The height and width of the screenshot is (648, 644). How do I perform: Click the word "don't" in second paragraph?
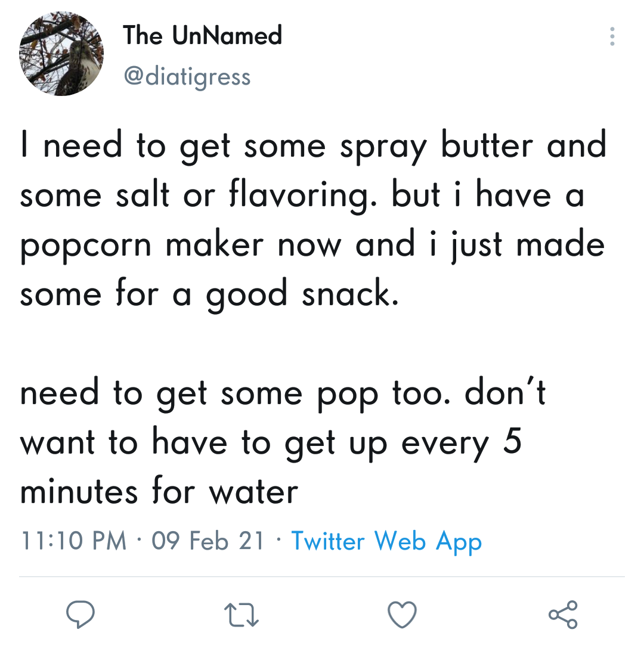click(x=505, y=392)
